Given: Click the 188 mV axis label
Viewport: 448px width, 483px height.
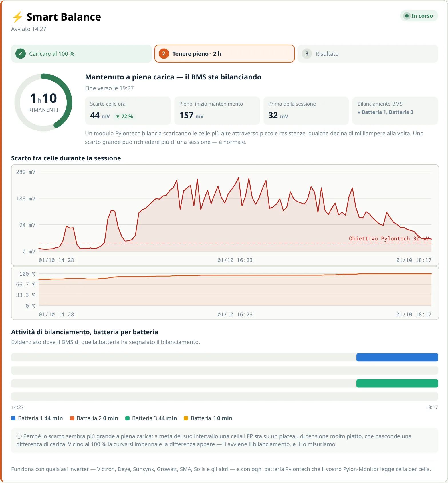Looking at the screenshot, I should (x=26, y=198).
